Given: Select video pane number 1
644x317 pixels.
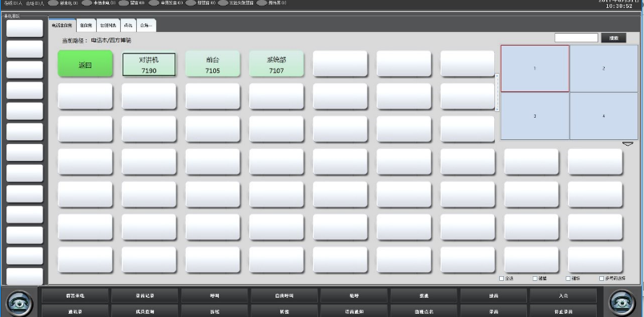Looking at the screenshot, I should (x=535, y=69).
